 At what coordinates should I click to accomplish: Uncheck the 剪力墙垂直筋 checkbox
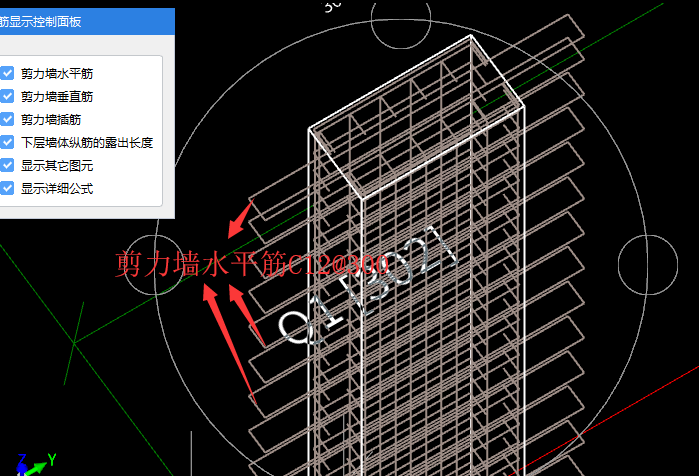(7, 96)
